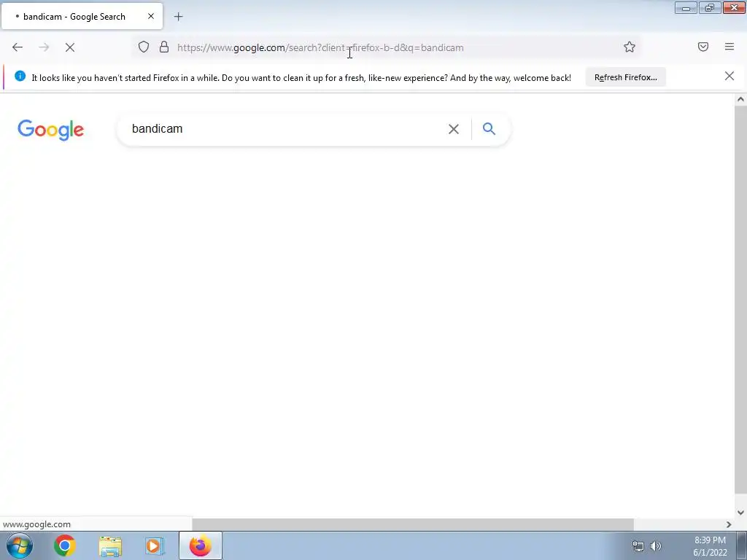Open the tracking protection shield icon

[x=144, y=47]
